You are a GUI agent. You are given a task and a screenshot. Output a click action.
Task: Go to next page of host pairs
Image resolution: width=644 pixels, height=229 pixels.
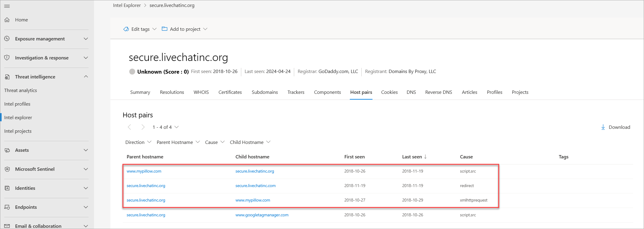tap(143, 127)
